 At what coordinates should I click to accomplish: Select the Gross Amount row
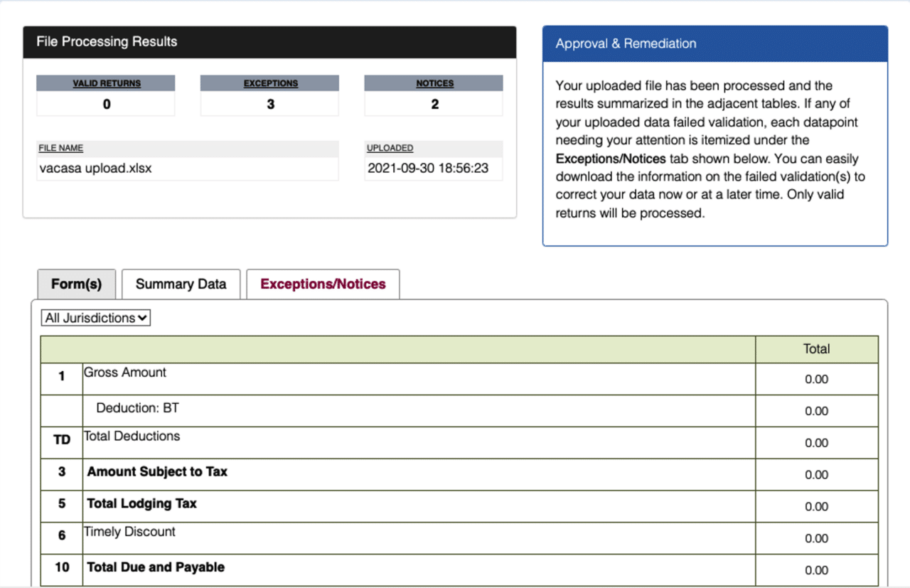pos(124,372)
